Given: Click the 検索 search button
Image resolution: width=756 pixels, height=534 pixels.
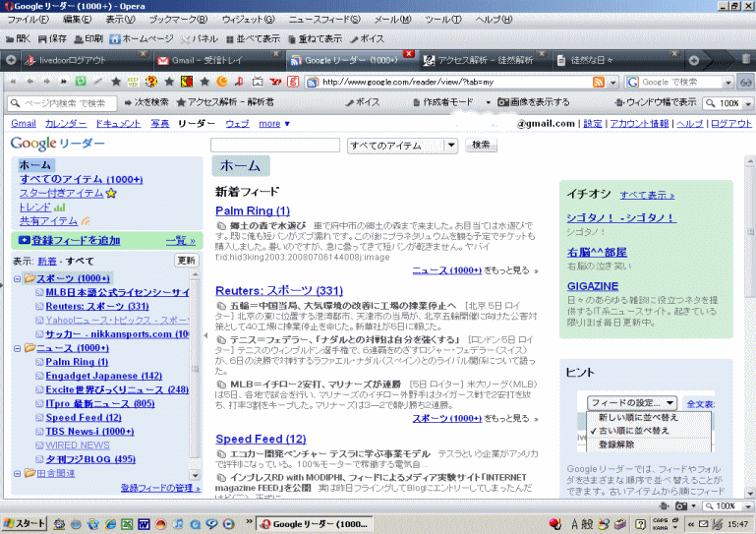Looking at the screenshot, I should click(481, 145).
